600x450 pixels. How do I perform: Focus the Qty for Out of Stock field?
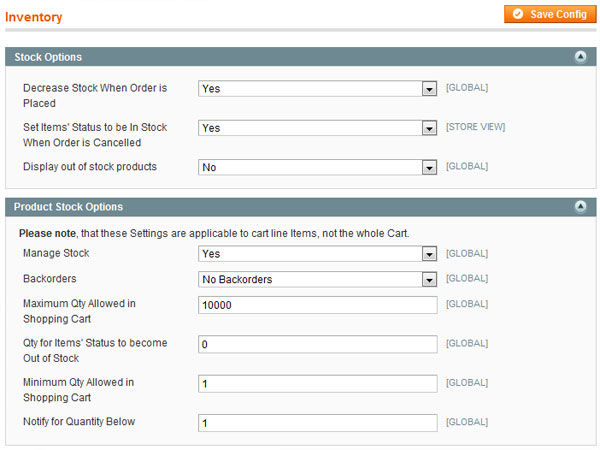[x=317, y=344]
